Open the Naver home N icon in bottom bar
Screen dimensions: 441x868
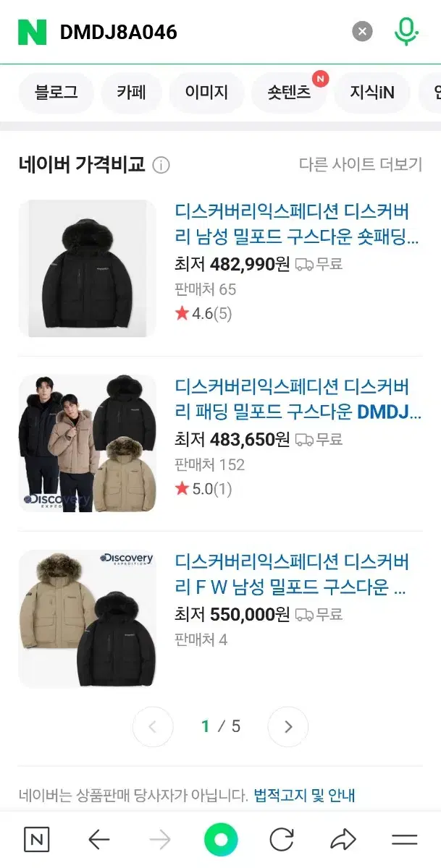(x=37, y=839)
